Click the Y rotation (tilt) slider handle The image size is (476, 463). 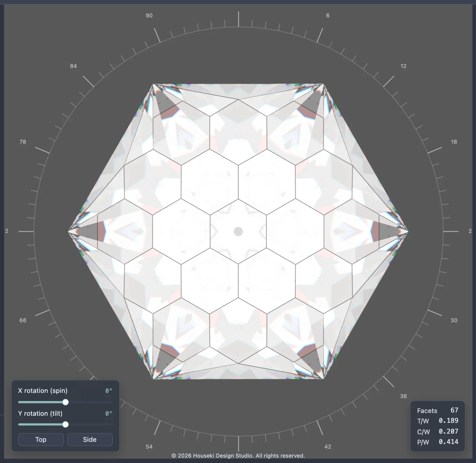tap(65, 425)
